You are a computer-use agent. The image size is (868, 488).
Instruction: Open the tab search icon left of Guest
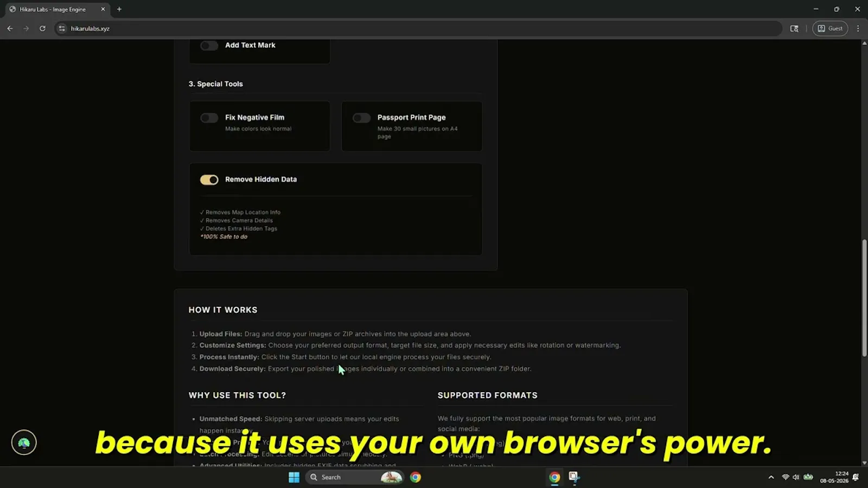click(x=794, y=28)
